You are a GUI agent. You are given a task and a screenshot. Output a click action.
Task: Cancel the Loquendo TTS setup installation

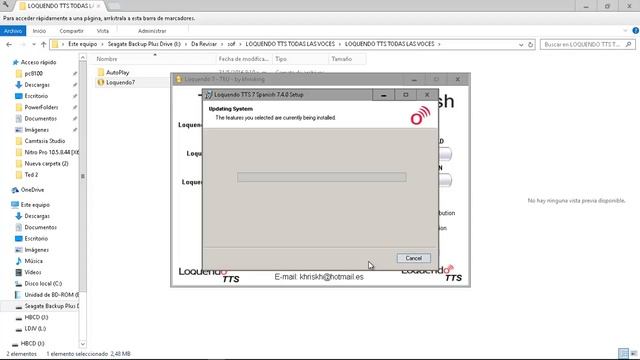[x=413, y=258]
